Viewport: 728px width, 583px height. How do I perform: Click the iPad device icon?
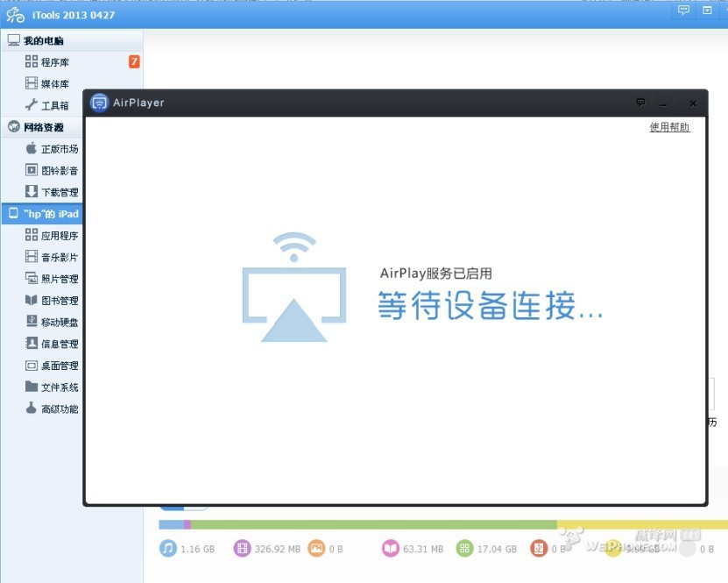point(13,213)
